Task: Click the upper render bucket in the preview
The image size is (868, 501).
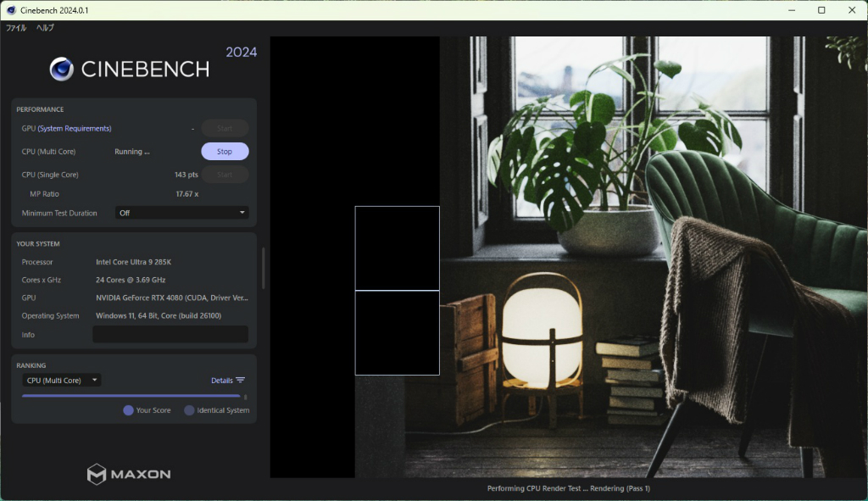Action: point(398,248)
